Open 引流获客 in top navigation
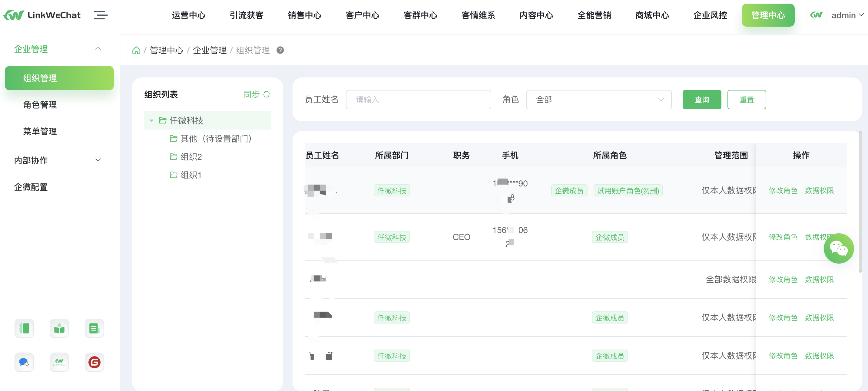The width and height of the screenshot is (868, 391). pyautogui.click(x=247, y=15)
